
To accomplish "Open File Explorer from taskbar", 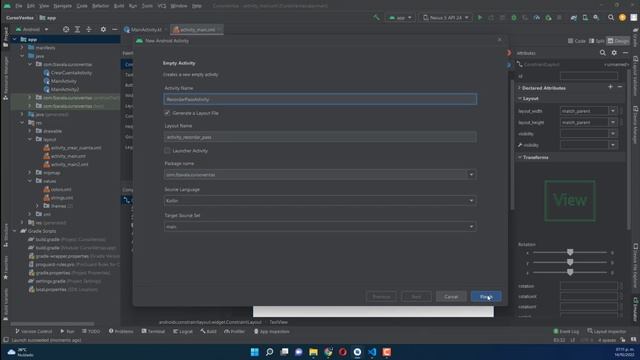I will pos(313,352).
